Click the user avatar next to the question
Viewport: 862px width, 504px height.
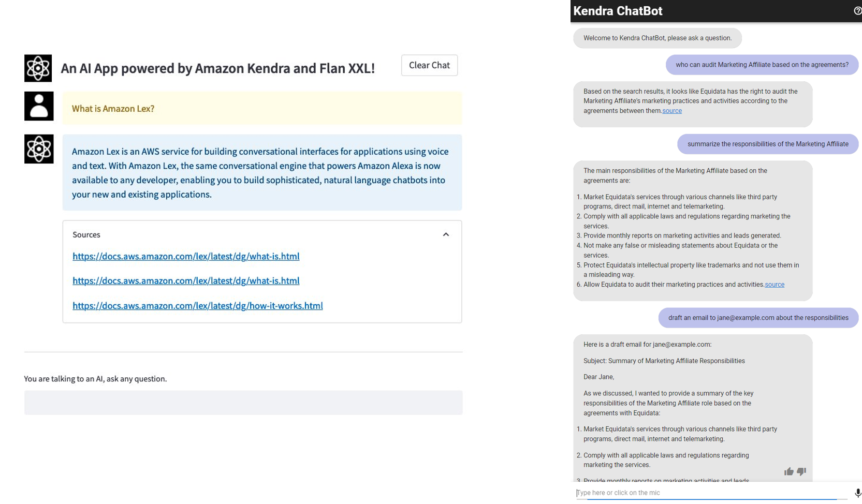[39, 106]
